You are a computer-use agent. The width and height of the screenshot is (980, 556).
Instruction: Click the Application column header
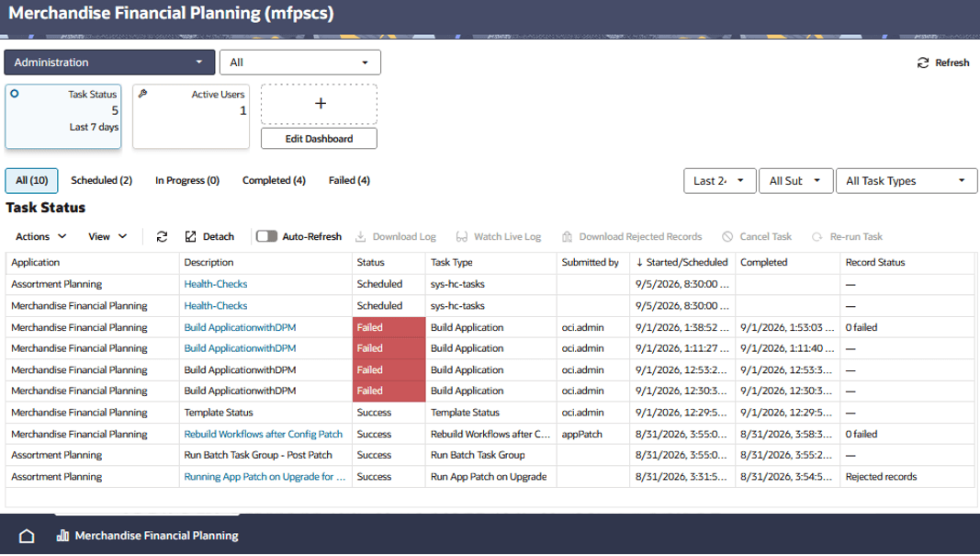[93, 263]
